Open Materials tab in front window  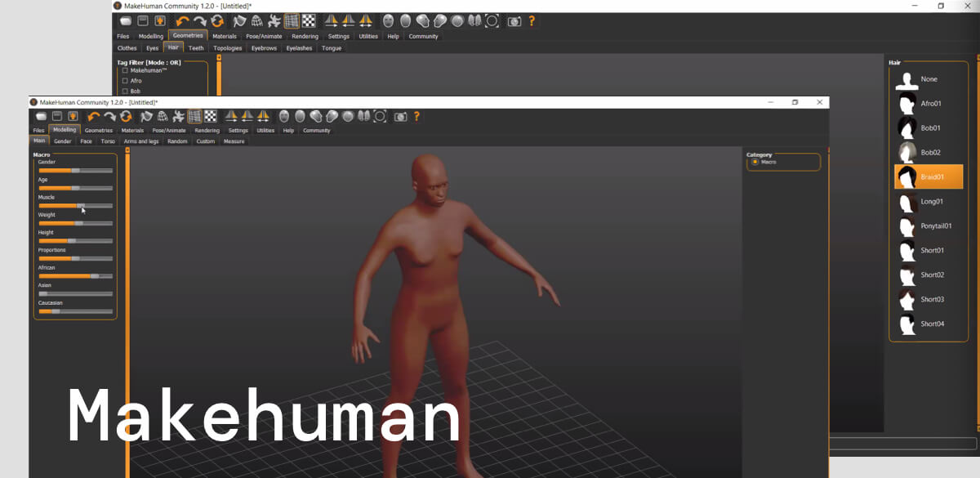(132, 130)
